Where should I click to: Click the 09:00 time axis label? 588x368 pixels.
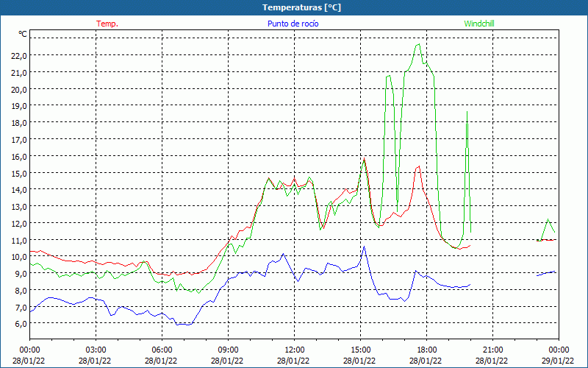point(228,350)
